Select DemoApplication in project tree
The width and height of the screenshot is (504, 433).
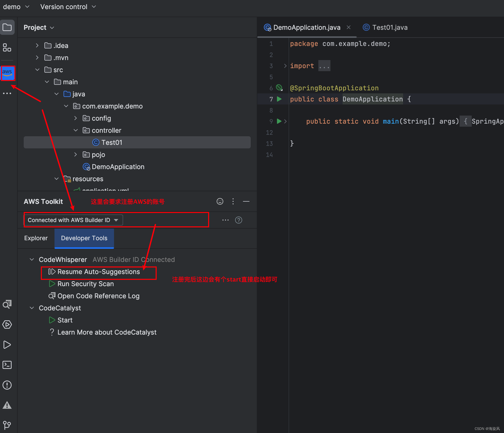(118, 167)
